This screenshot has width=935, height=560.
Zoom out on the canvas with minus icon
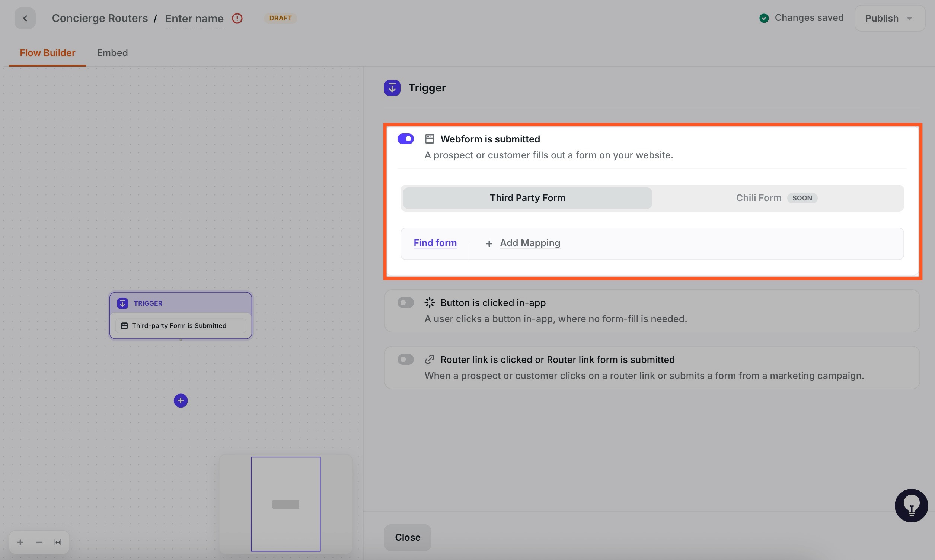(39, 542)
